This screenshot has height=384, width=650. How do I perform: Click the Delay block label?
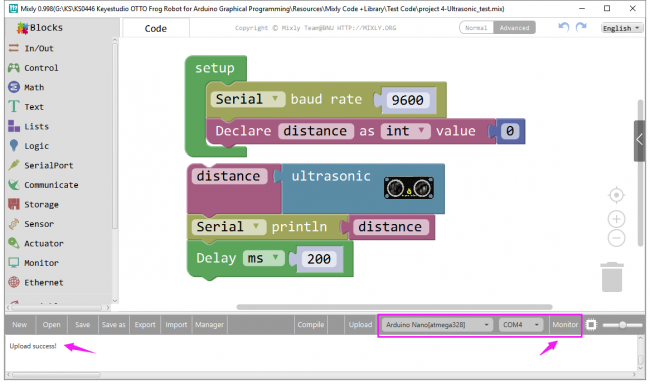pos(216,258)
